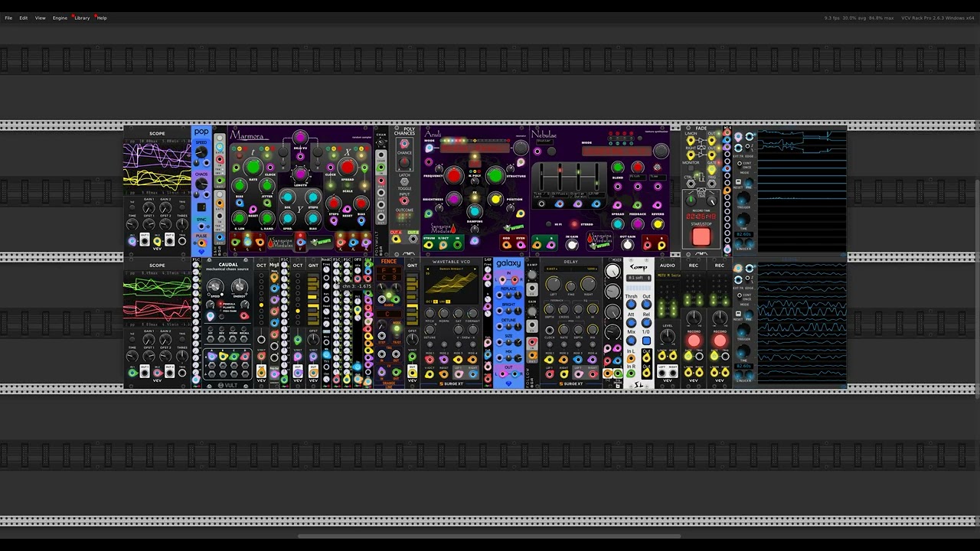Open Comp module ratio dropdown

point(639,277)
